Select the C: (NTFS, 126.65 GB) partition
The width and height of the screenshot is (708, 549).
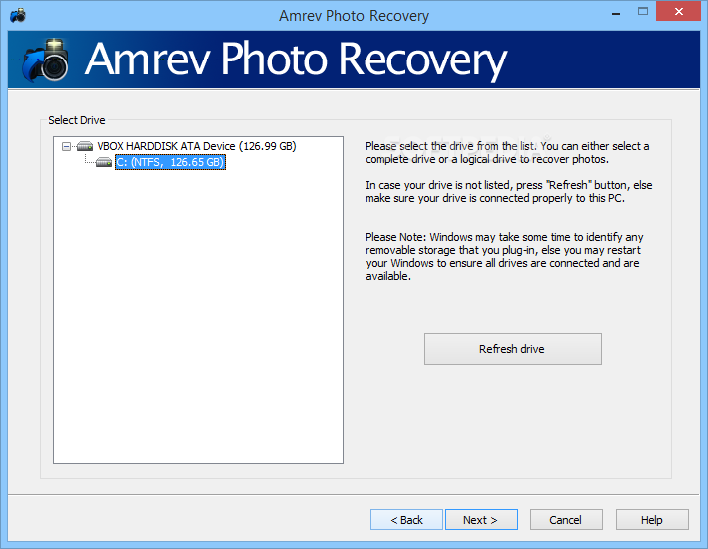click(170, 162)
